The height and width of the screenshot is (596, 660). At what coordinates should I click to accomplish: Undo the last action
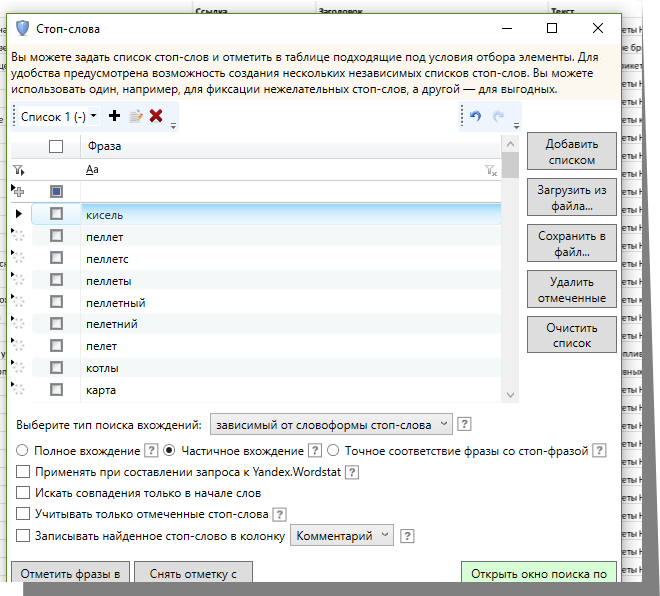[476, 116]
